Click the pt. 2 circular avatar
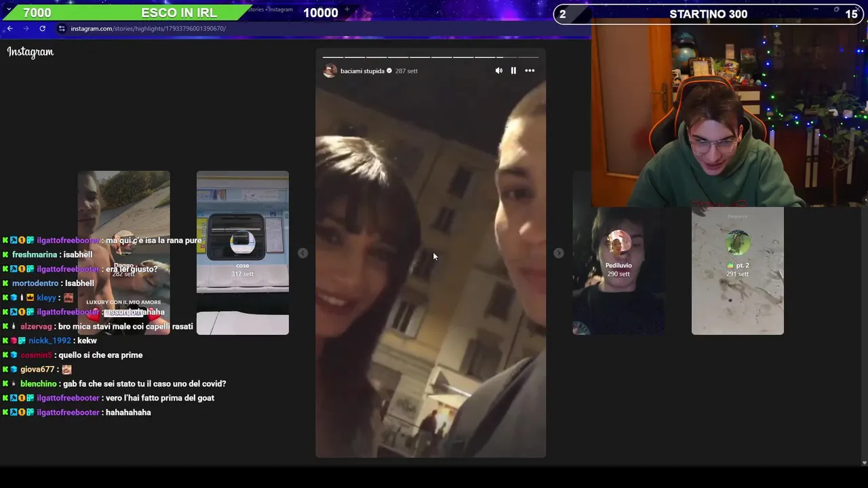 click(x=738, y=243)
